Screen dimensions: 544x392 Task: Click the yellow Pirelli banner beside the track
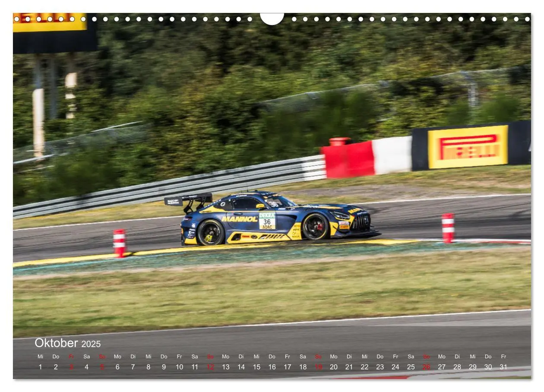468,147
